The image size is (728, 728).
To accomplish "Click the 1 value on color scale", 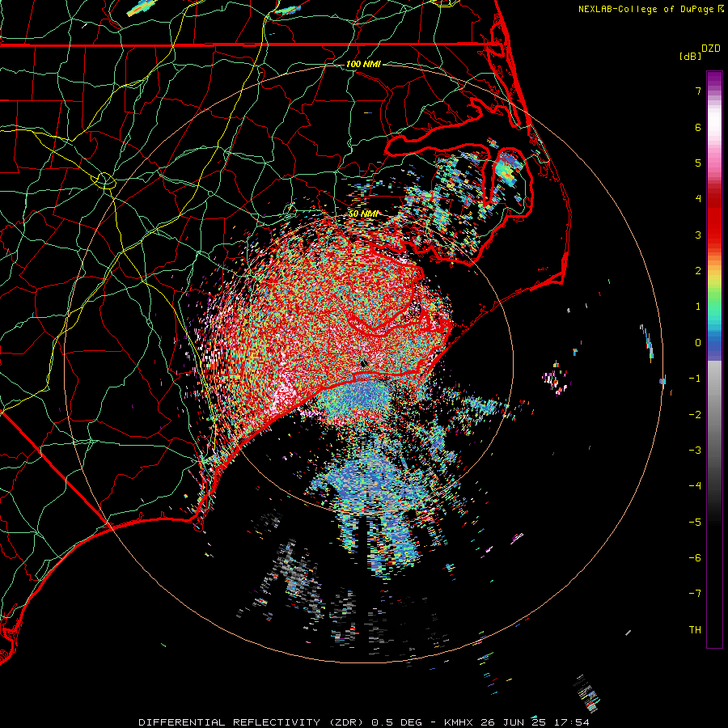I will coord(698,307).
